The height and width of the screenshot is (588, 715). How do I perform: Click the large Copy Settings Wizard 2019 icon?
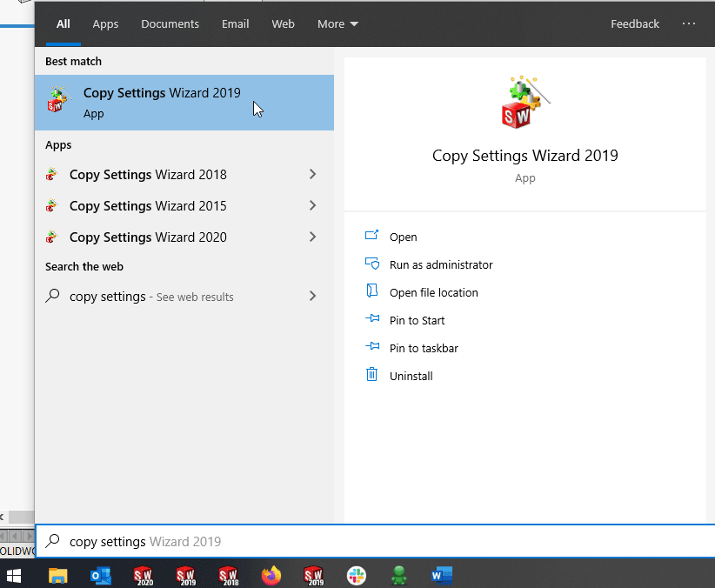(525, 103)
